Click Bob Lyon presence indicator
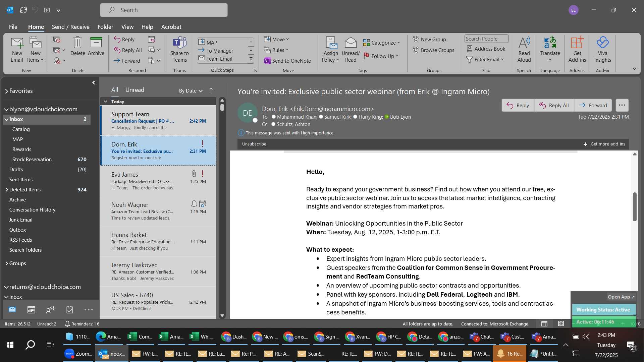Image resolution: width=644 pixels, height=362 pixels. pos(387,117)
